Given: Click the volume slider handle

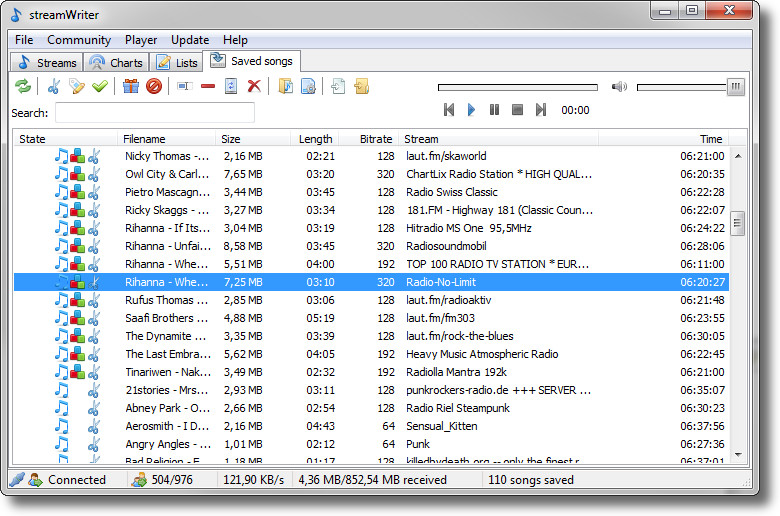Looking at the screenshot, I should (x=736, y=87).
